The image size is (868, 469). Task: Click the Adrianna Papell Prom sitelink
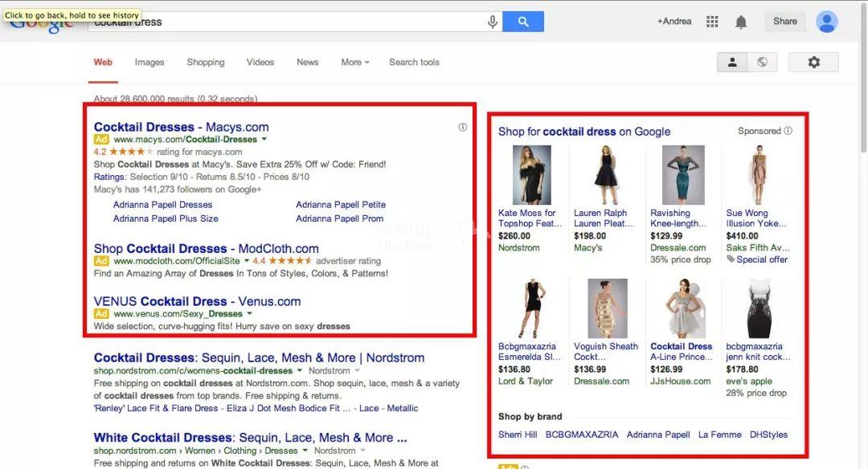[339, 218]
